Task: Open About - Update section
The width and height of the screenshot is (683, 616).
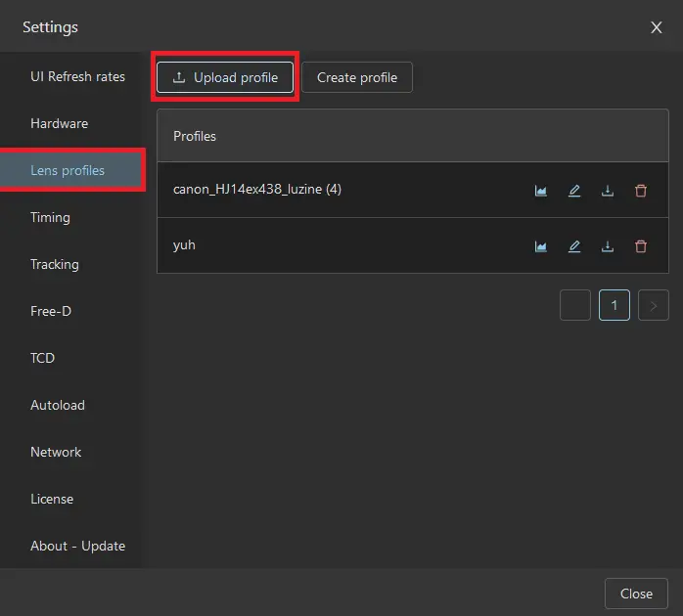Action: [x=77, y=546]
